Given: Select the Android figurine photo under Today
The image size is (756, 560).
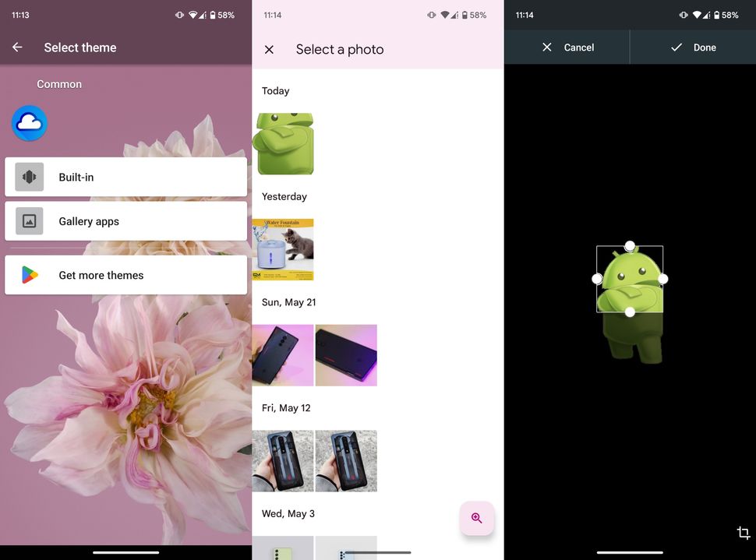Looking at the screenshot, I should click(x=284, y=143).
